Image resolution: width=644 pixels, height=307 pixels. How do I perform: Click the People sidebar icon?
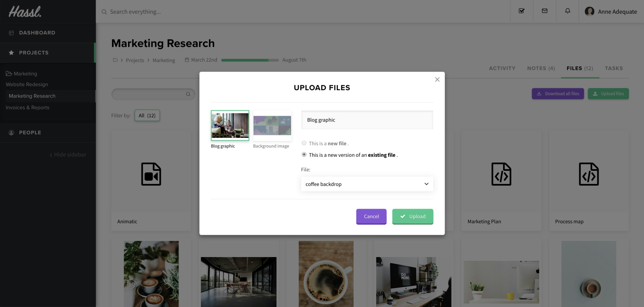coord(11,133)
